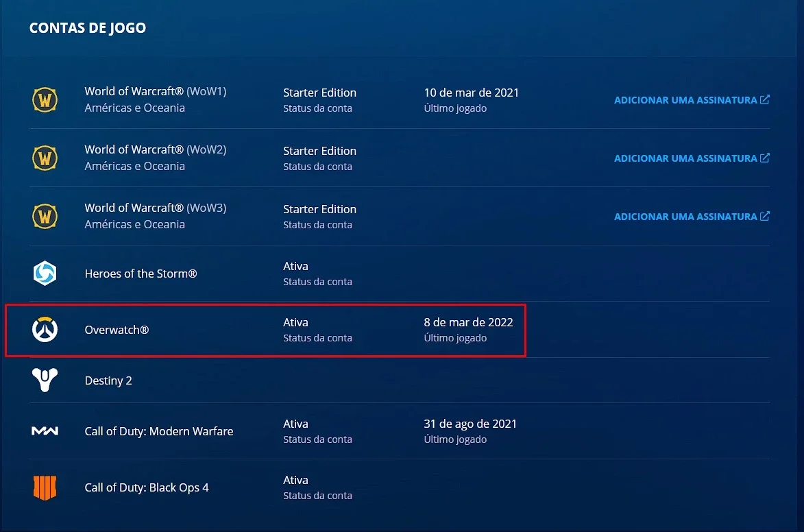
Task: Click Ativa status for Black Ops 4
Action: [295, 480]
